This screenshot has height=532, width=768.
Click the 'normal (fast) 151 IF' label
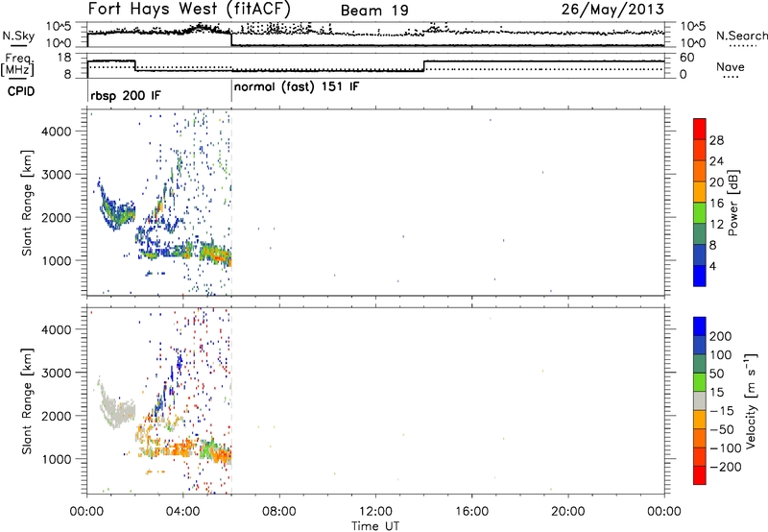pos(297,87)
